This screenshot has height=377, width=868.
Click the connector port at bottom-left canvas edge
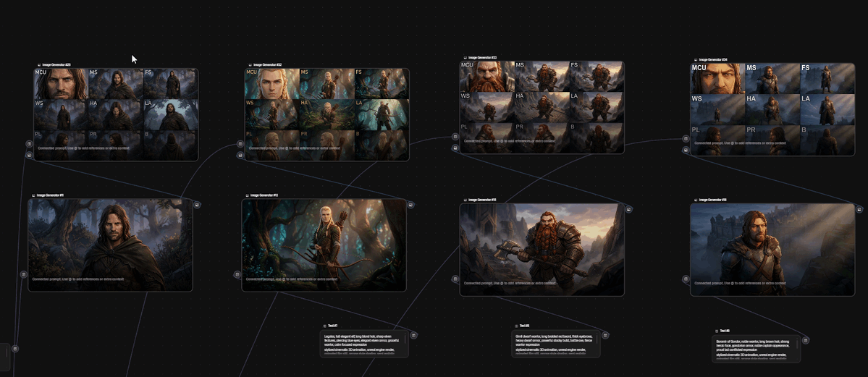point(15,349)
